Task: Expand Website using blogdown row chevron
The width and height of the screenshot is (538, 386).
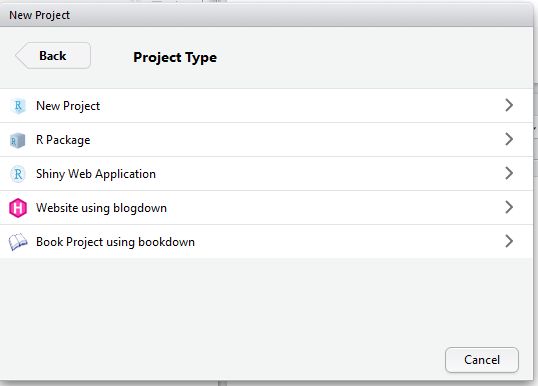Action: (x=509, y=207)
